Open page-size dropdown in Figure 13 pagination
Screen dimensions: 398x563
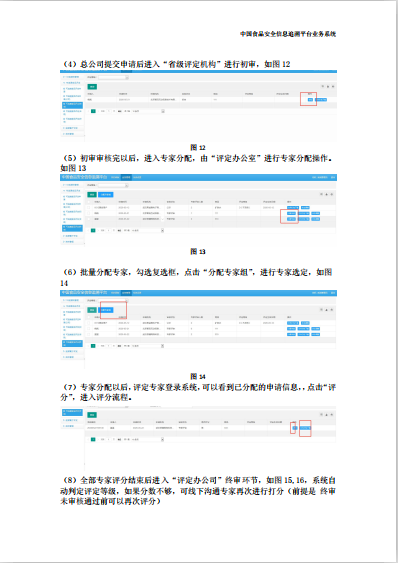(x=148, y=230)
